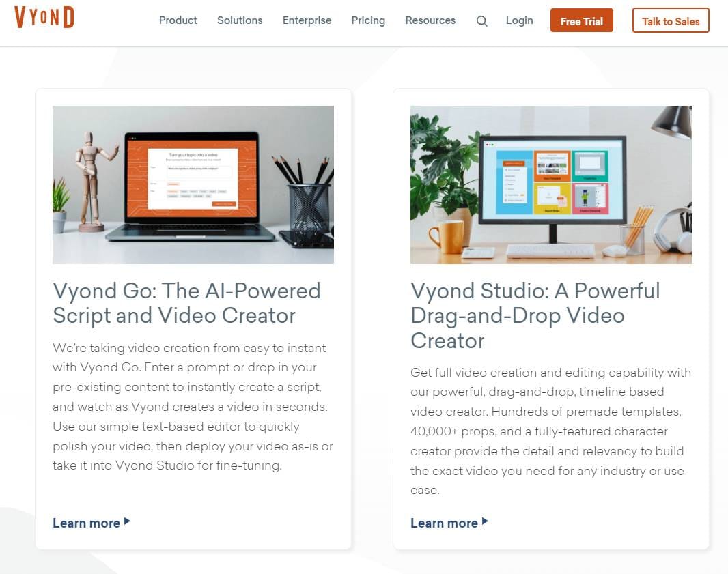The width and height of the screenshot is (728, 574).
Task: Open the Resources dropdown
Action: pyautogui.click(x=430, y=20)
